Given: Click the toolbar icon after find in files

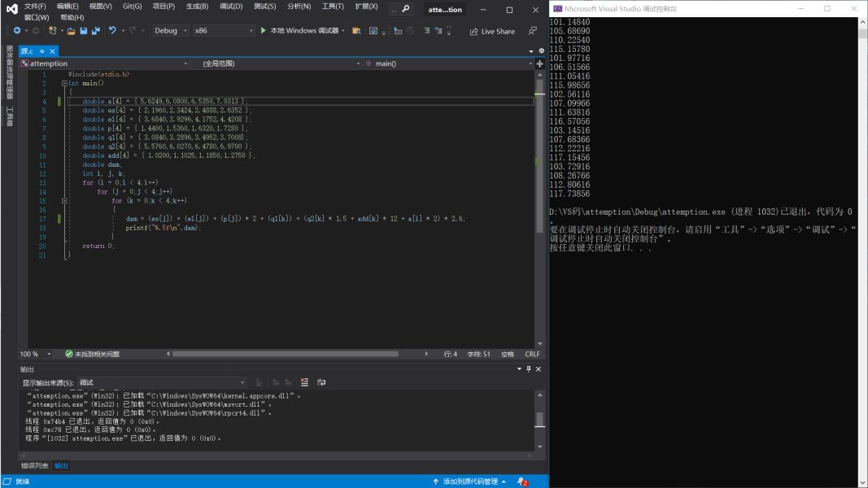Looking at the screenshot, I should (x=373, y=31).
